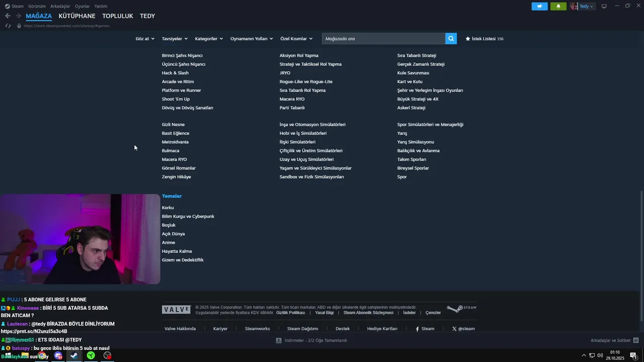The height and width of the screenshot is (362, 644).
Task: Open the taskbar clock and date
Action: click(x=615, y=355)
